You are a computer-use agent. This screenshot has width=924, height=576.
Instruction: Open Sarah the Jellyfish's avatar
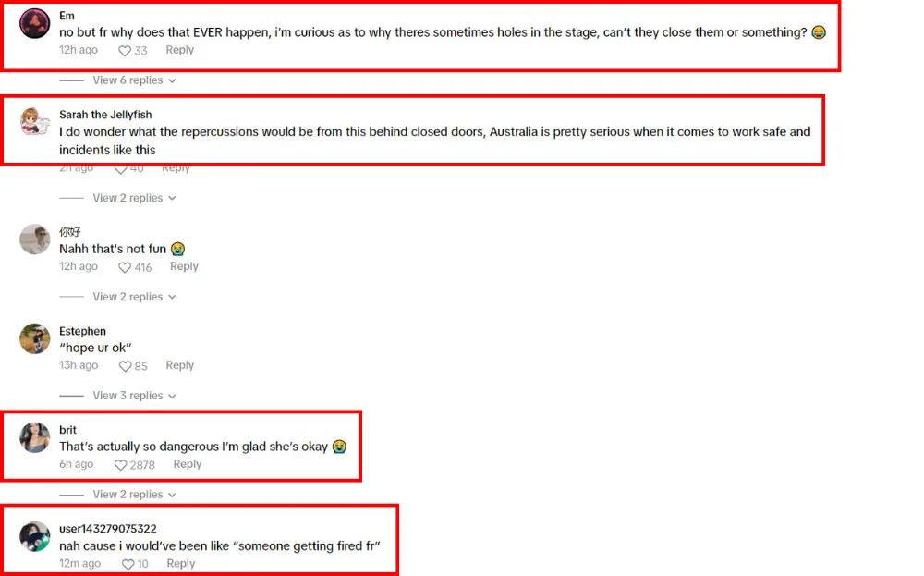(35, 122)
